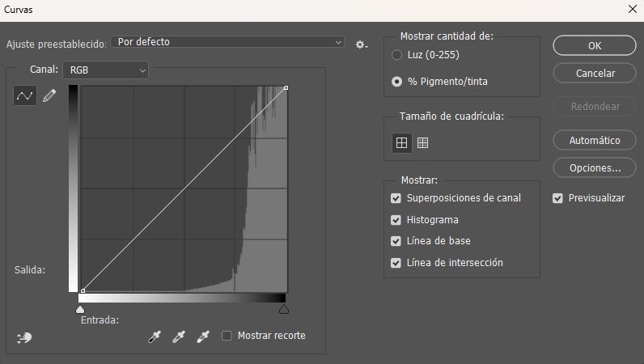The image size is (644, 364).
Task: Open the Ajuste preestablecido dropdown
Action: point(227,42)
